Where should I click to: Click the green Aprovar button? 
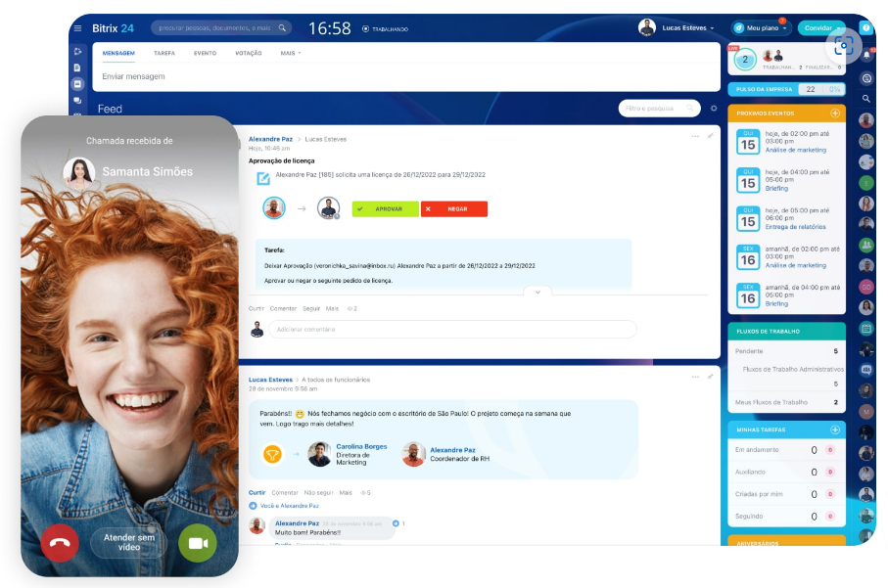[x=385, y=208]
